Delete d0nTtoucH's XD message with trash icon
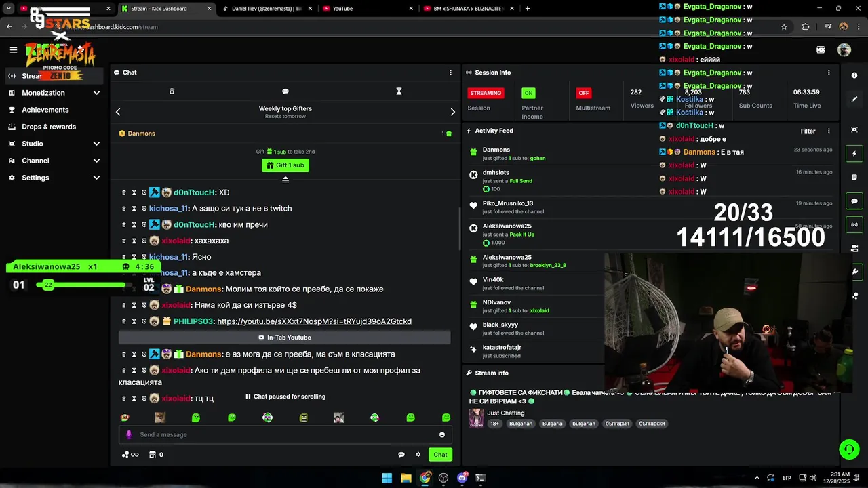This screenshot has width=868, height=488. click(124, 192)
